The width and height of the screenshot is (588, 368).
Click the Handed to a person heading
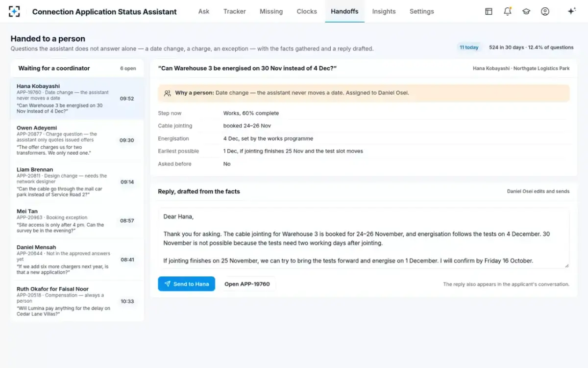pyautogui.click(x=48, y=39)
